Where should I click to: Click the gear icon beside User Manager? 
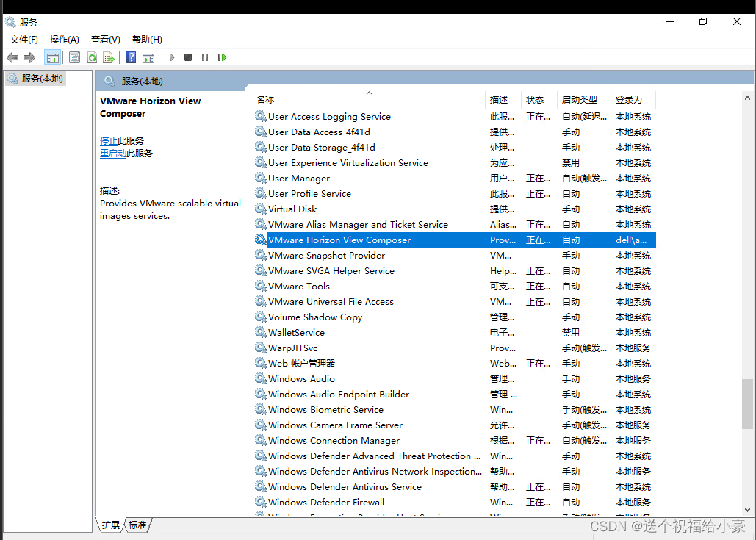point(260,178)
